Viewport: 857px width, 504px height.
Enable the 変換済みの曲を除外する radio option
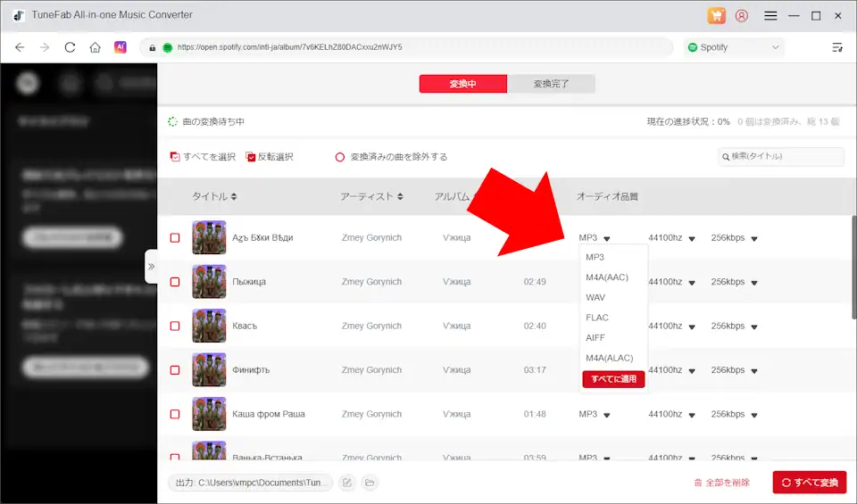(339, 157)
